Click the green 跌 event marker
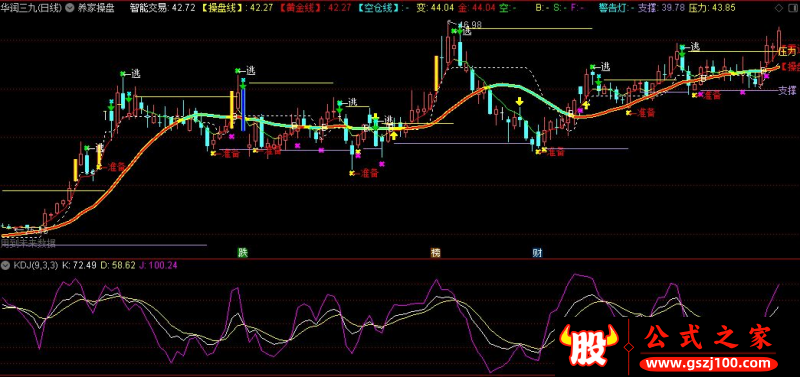Image resolution: width=800 pixels, height=377 pixels. (243, 252)
